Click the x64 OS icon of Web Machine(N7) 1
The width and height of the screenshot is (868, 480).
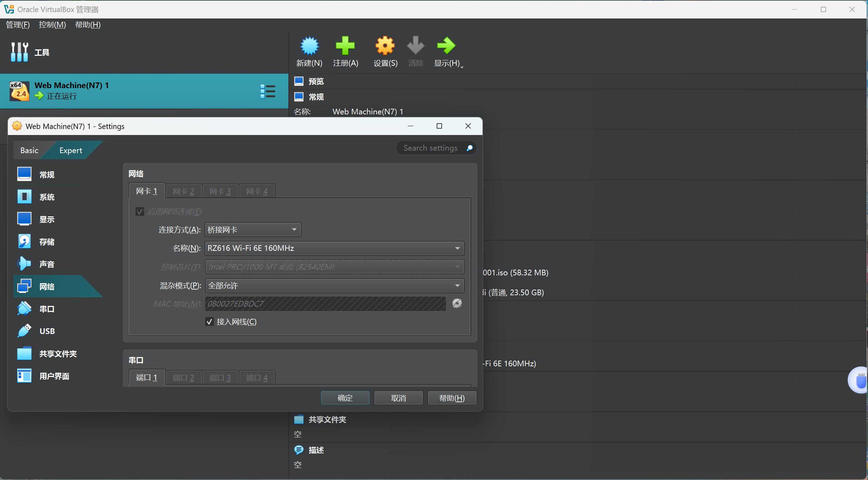pyautogui.click(x=19, y=91)
